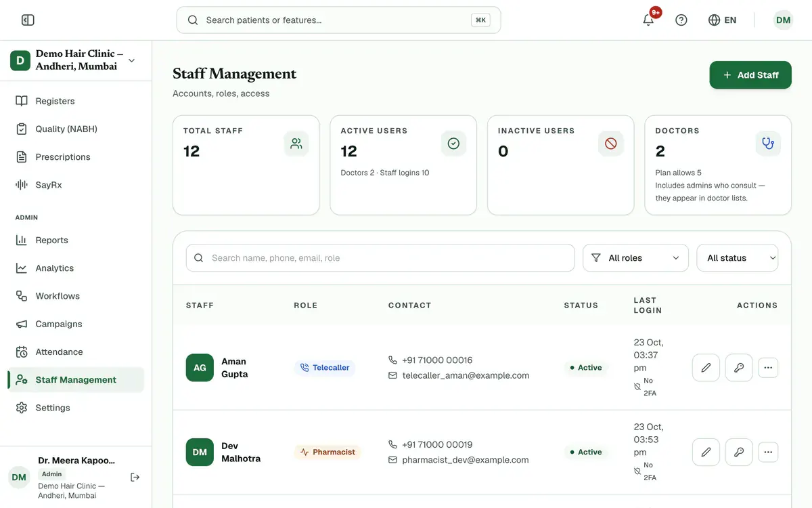The width and height of the screenshot is (812, 508).
Task: Open Campaigns in the sidebar
Action: (x=76, y=324)
